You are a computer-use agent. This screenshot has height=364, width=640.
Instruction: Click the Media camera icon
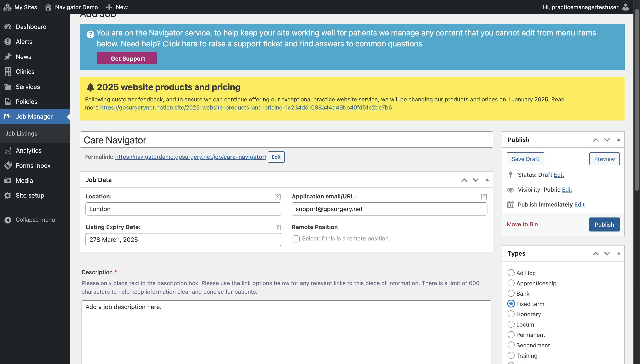tap(8, 180)
